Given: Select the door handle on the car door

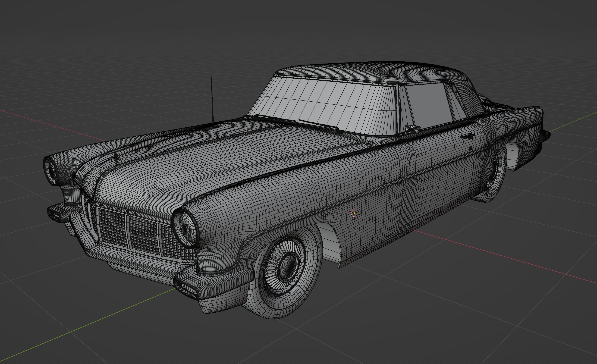Looking at the screenshot, I should (467, 136).
